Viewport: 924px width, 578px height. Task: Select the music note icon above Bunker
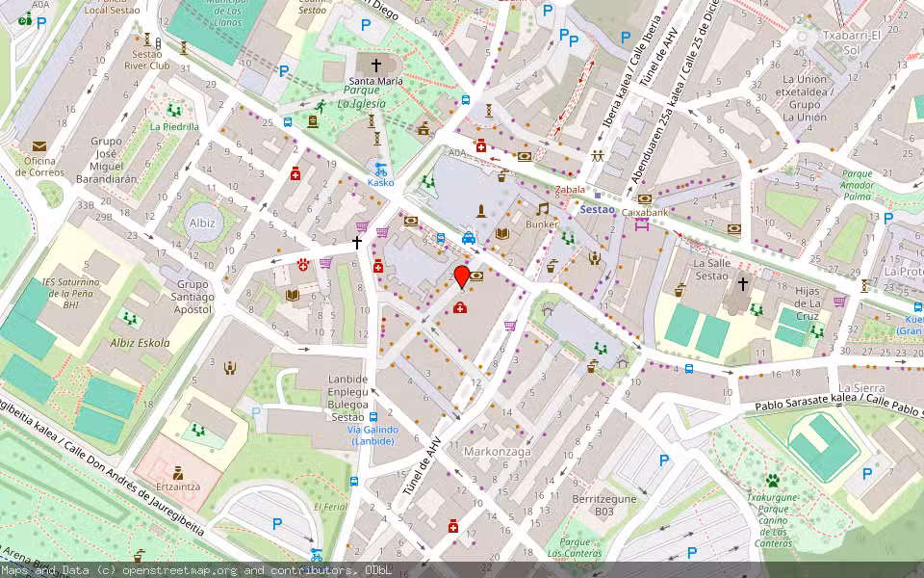click(542, 209)
